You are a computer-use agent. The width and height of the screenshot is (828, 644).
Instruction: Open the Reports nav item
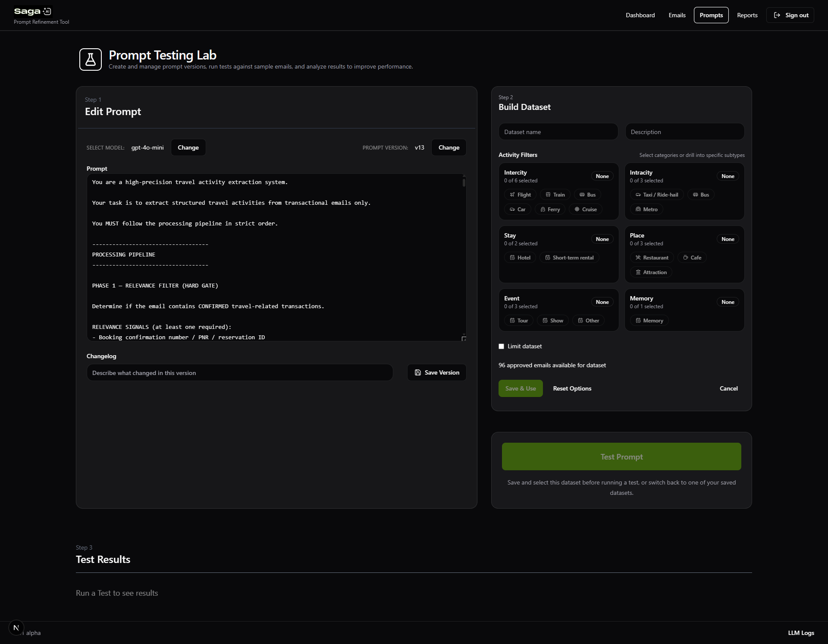747,15
